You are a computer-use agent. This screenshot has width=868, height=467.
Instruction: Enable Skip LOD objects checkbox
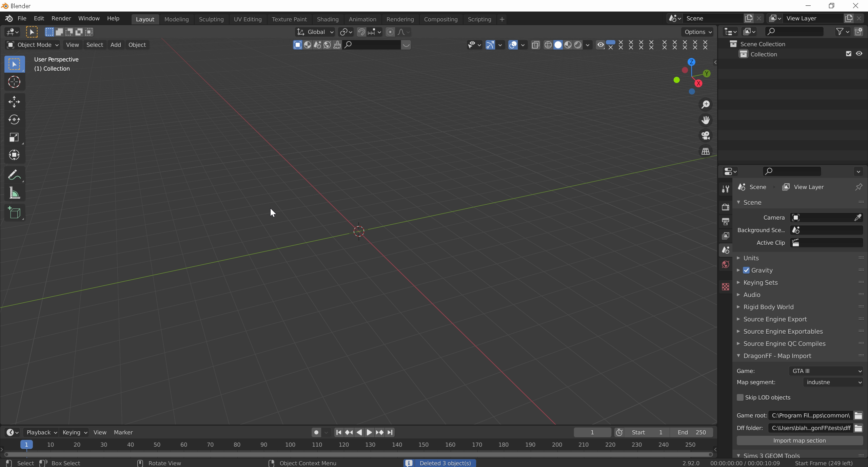(740, 397)
